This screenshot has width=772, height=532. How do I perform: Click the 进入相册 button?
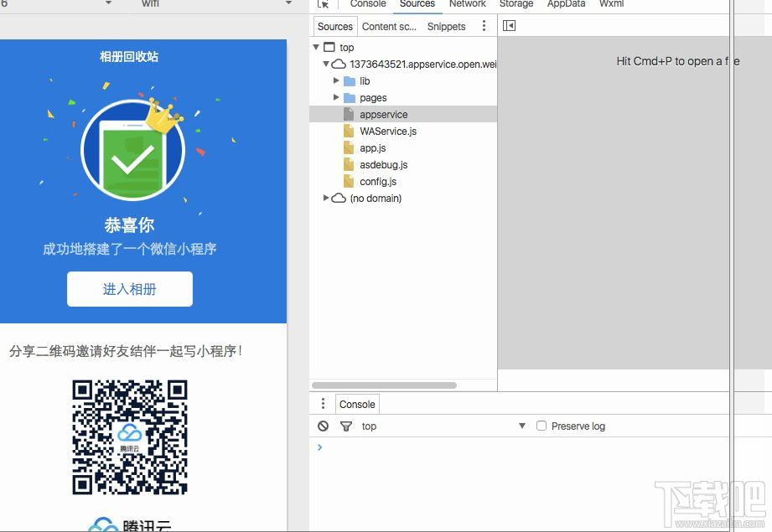tap(129, 288)
